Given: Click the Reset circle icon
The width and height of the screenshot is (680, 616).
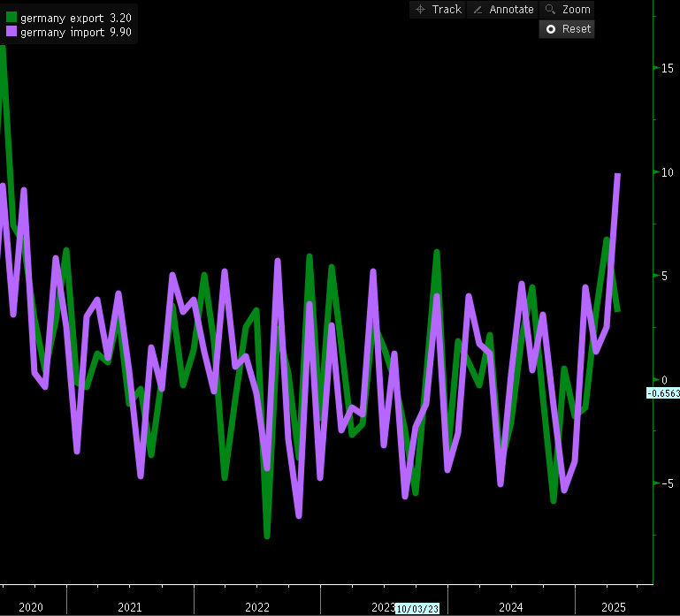Looking at the screenshot, I should (551, 29).
